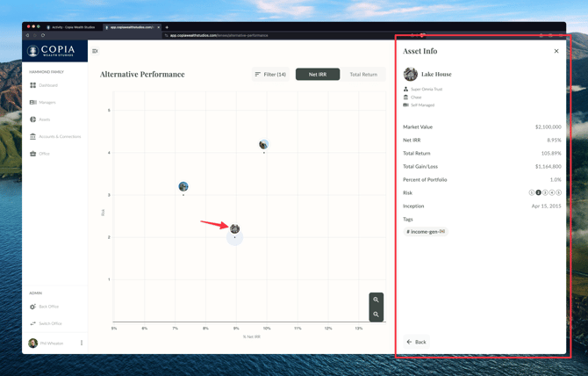Zoom out on the chart
The height and width of the screenshot is (376, 588).
[x=376, y=315]
